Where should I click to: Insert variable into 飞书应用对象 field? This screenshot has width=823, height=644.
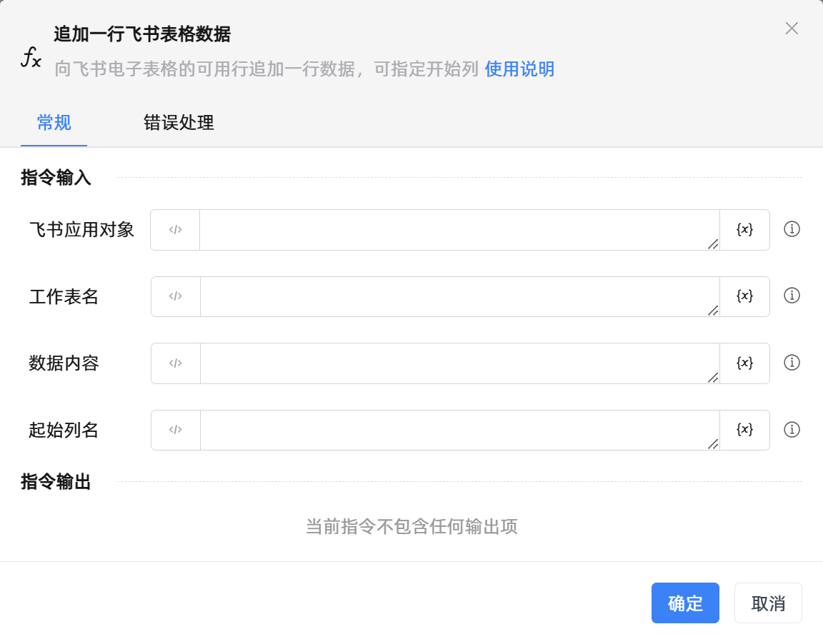tap(744, 230)
